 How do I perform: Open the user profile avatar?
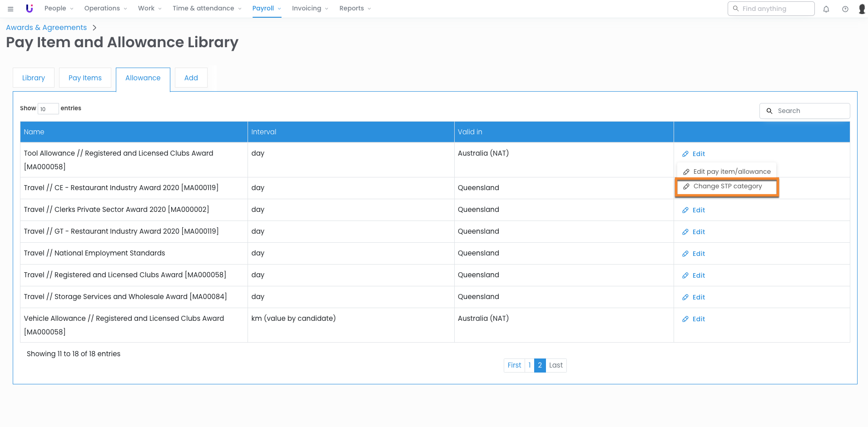tap(862, 9)
